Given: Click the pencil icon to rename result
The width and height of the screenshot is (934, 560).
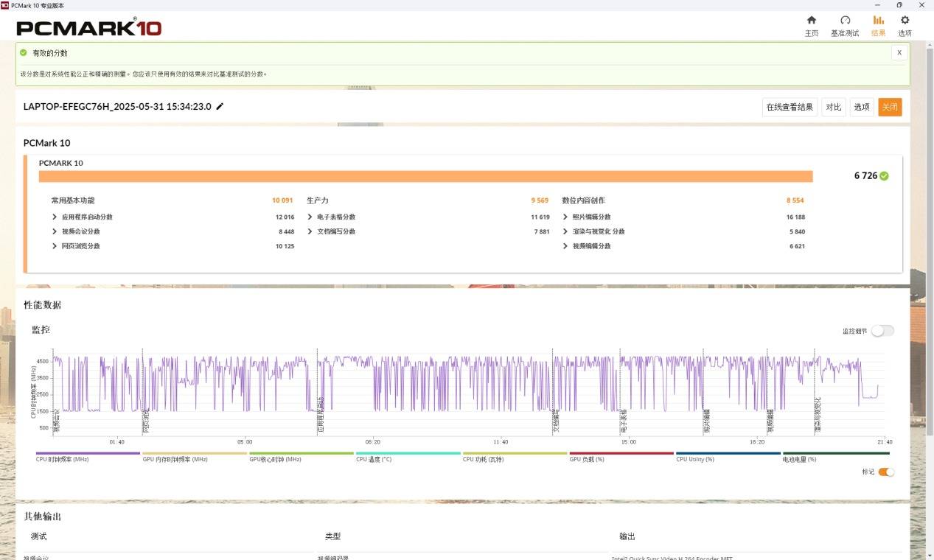Looking at the screenshot, I should pyautogui.click(x=220, y=107).
